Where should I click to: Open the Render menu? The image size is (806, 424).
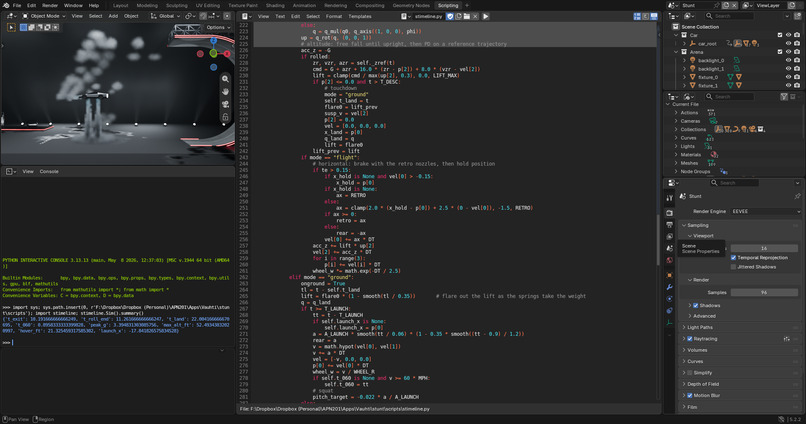coord(50,5)
